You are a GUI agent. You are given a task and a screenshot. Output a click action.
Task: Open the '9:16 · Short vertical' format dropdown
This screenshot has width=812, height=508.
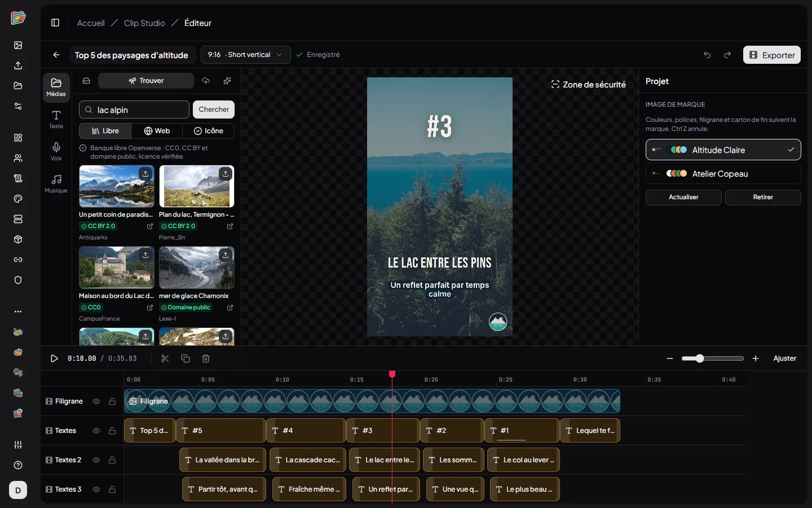coord(246,55)
